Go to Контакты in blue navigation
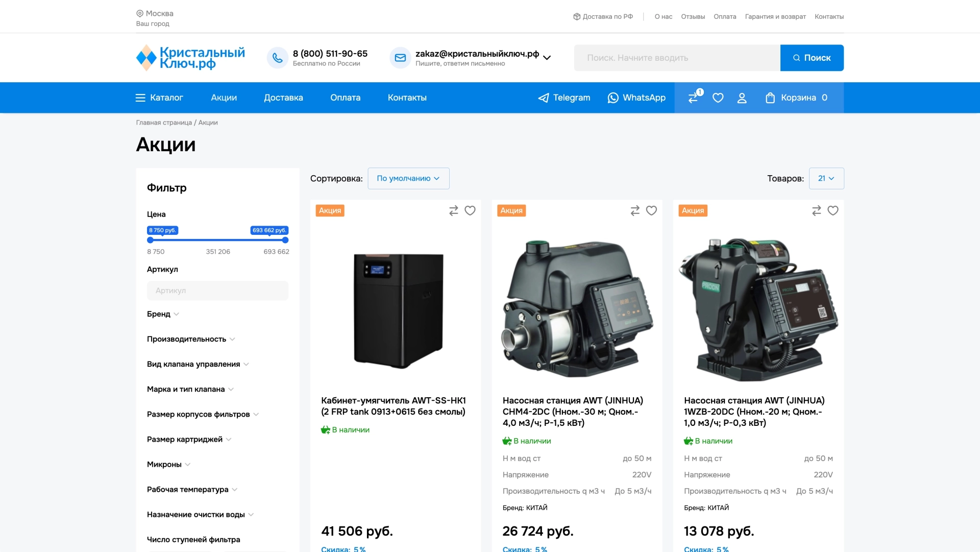 click(x=407, y=98)
